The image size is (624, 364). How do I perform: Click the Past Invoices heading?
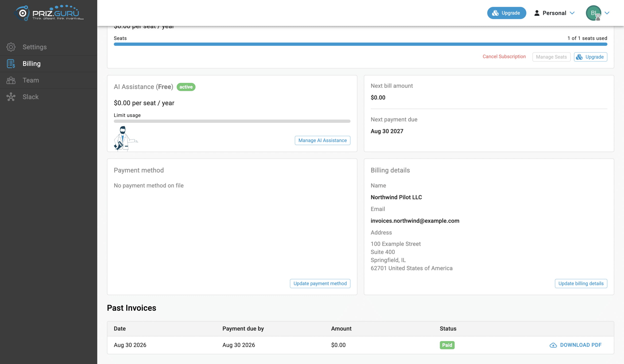131,308
